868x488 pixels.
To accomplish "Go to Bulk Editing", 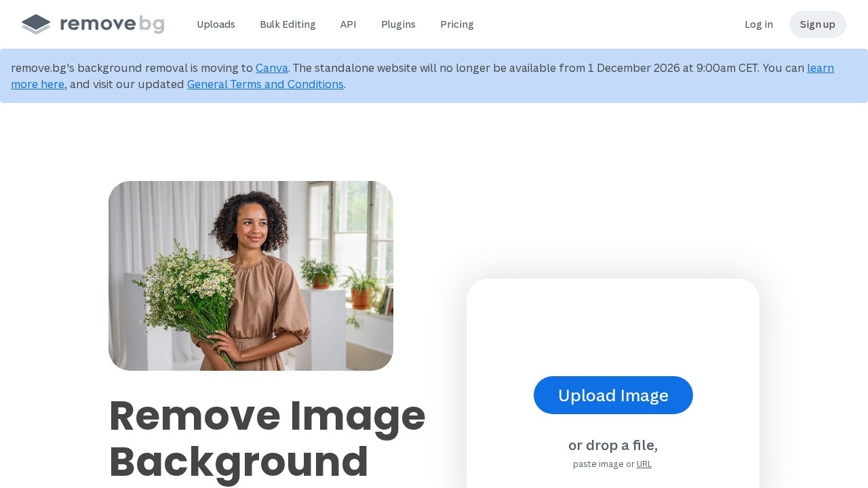I will click(x=288, y=24).
